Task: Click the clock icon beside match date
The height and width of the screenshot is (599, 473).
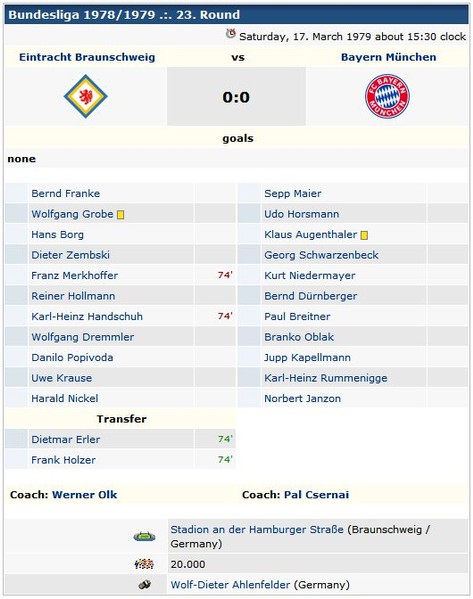Action: click(230, 34)
